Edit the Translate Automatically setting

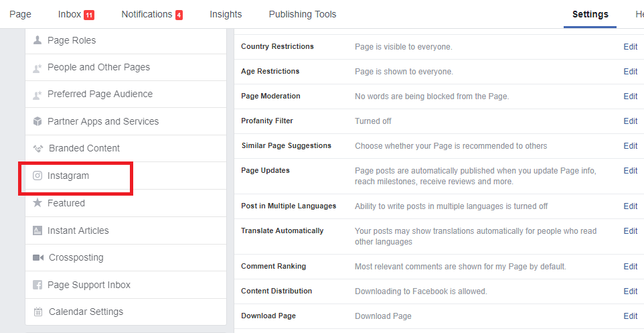point(631,231)
